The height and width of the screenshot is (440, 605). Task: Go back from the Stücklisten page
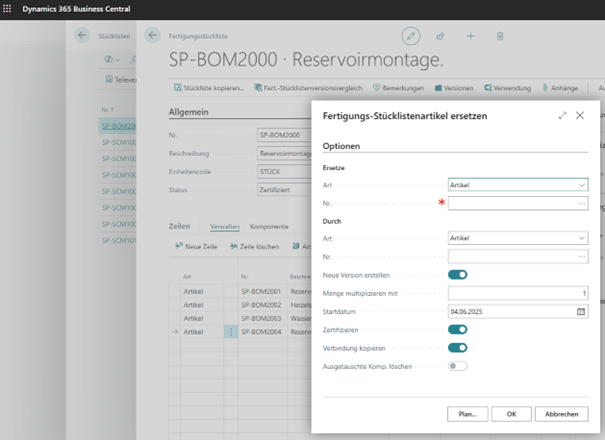[x=82, y=36]
